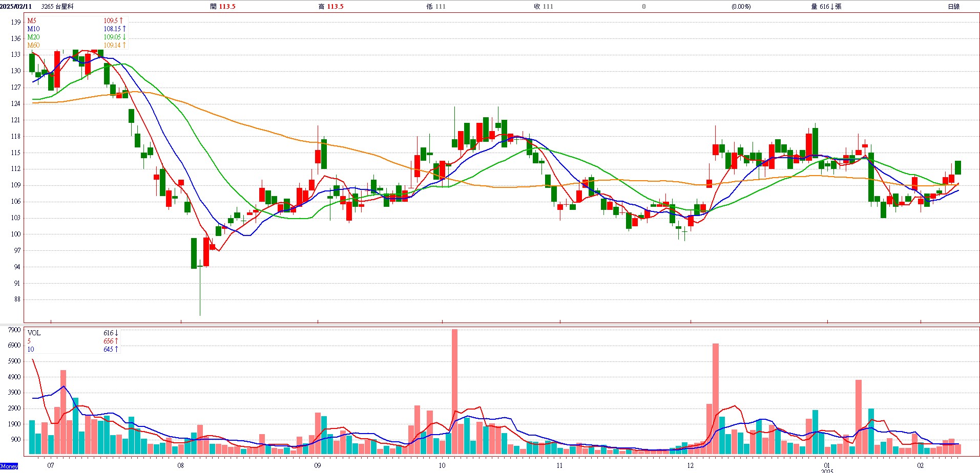Viewport: 980px width, 473px height.
Task: Click the down arrow beside M20 value 109.05
Action: point(124,37)
